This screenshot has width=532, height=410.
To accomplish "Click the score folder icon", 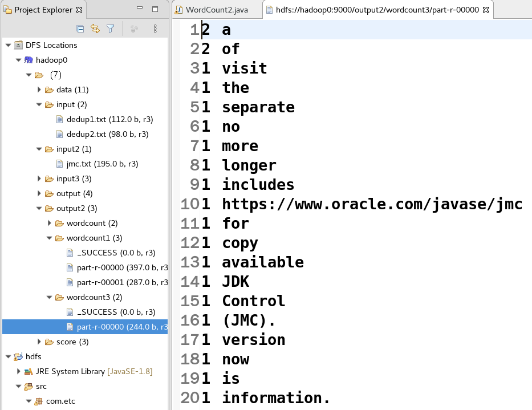I will tap(49, 342).
